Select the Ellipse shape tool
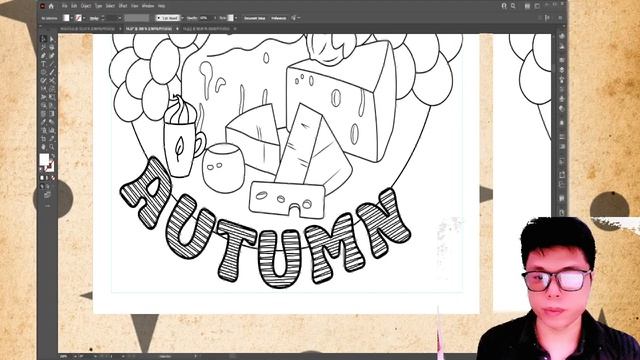This screenshot has height=360, width=640. point(44,72)
